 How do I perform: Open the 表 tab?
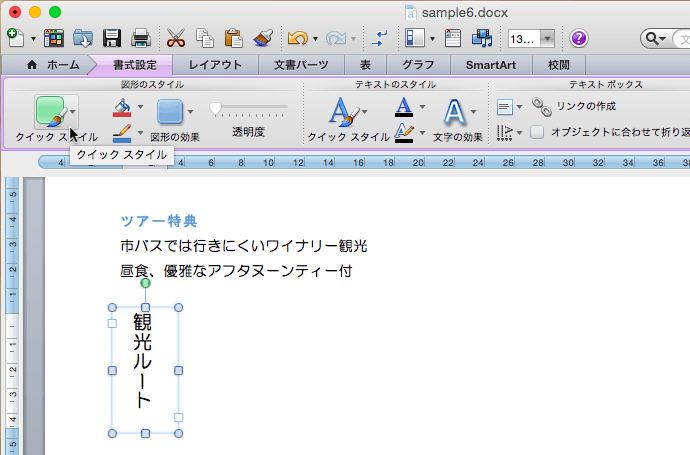(x=365, y=65)
